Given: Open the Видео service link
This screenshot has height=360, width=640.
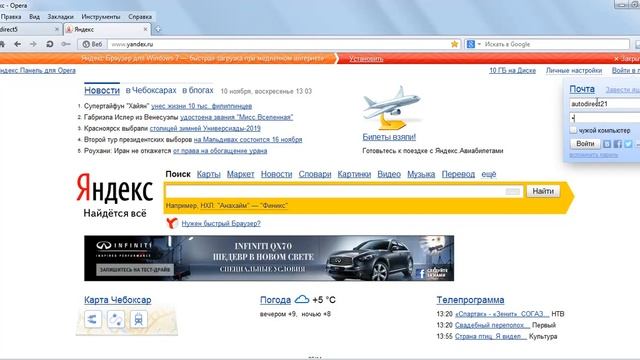Looking at the screenshot, I should click(x=389, y=174).
